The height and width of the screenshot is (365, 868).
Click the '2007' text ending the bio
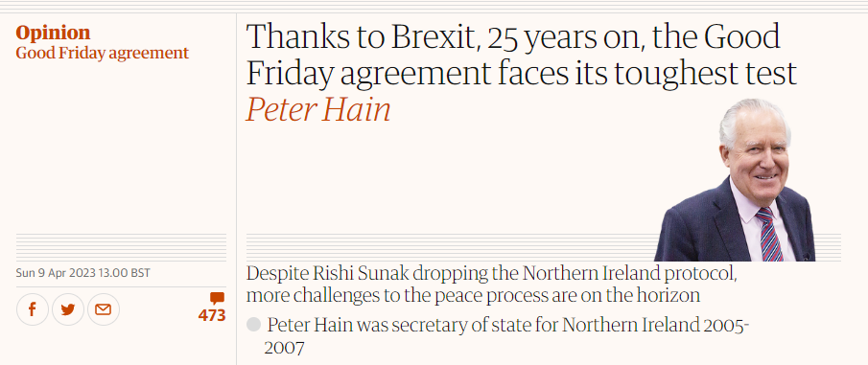pos(284,348)
